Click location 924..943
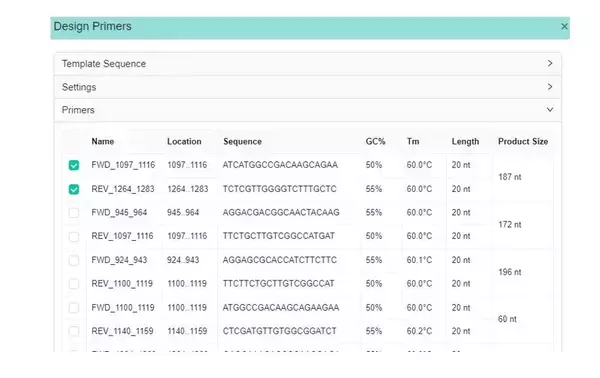Viewport: 600px width, 378px height. [x=183, y=260]
